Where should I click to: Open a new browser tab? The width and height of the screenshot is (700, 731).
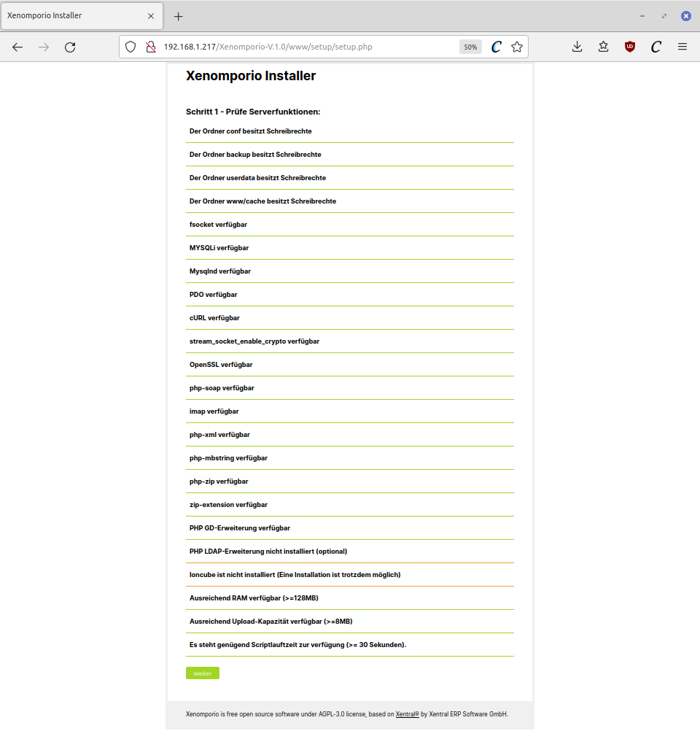178,16
